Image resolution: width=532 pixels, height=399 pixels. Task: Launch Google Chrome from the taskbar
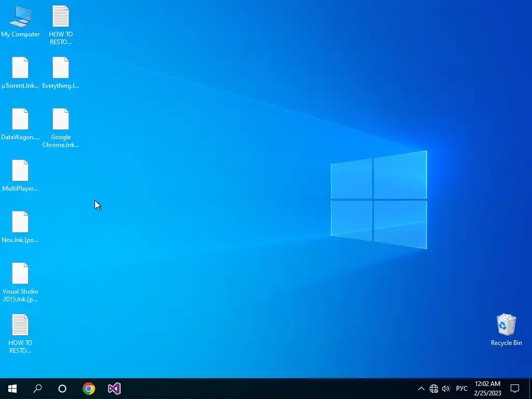[x=89, y=389]
